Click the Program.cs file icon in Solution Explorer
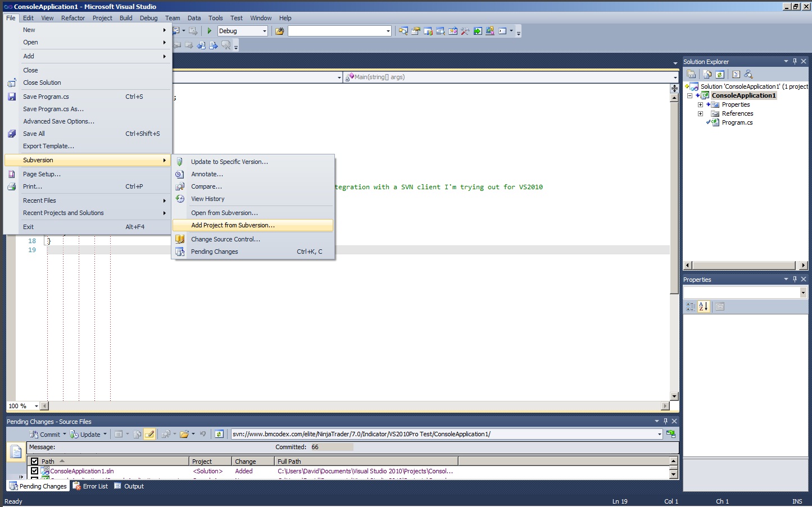 (x=715, y=122)
